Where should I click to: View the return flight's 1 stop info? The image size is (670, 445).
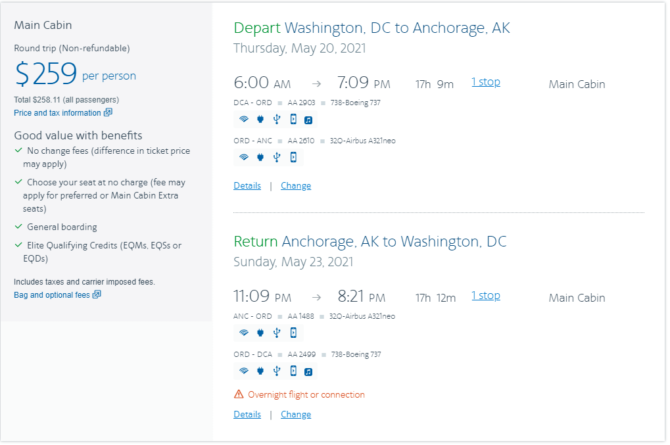point(486,295)
